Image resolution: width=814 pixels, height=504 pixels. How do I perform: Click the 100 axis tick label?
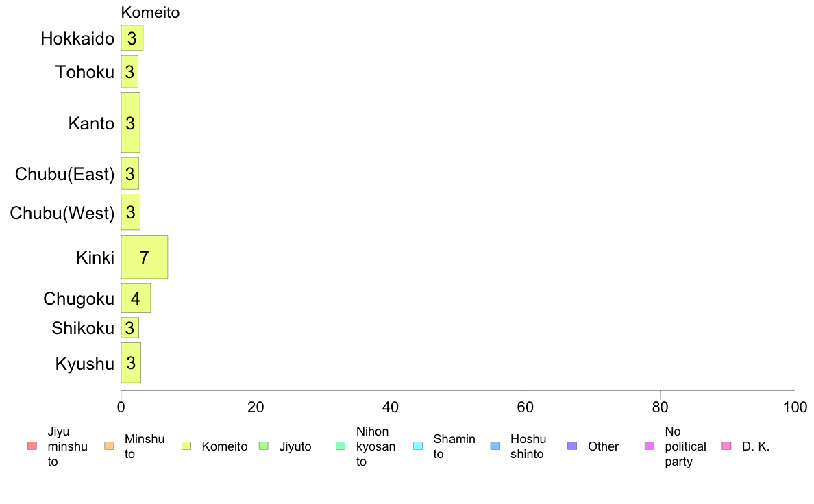pos(795,407)
